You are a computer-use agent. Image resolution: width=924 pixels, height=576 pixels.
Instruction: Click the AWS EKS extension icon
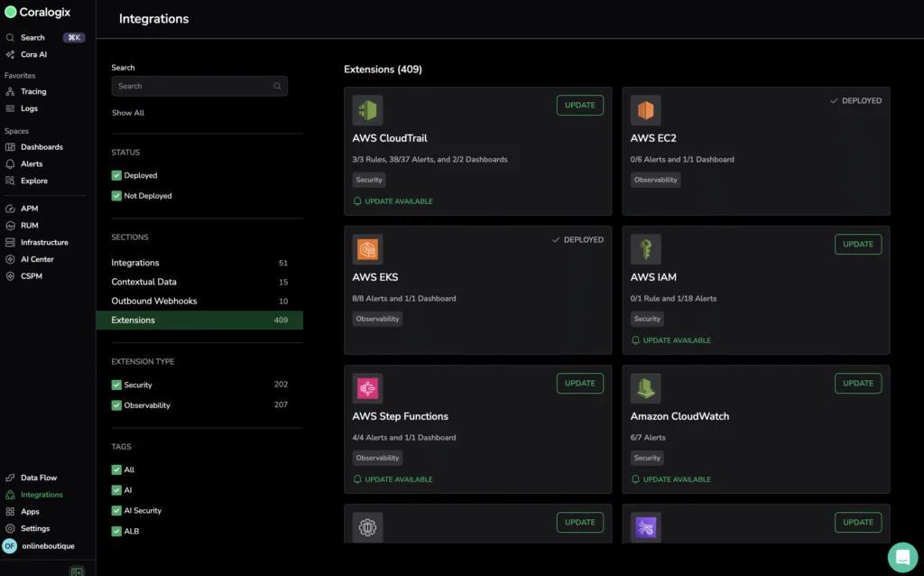367,249
